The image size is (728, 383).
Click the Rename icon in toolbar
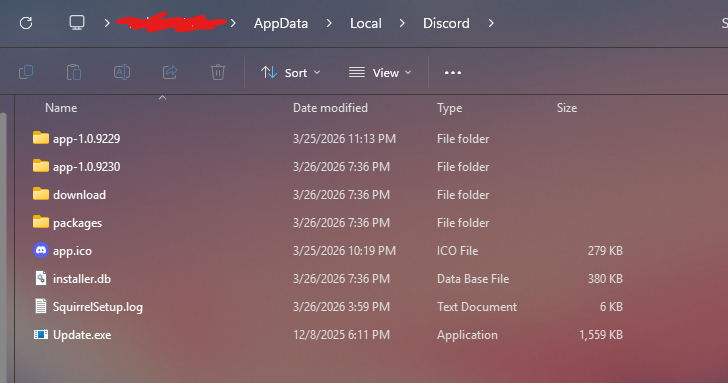122,72
